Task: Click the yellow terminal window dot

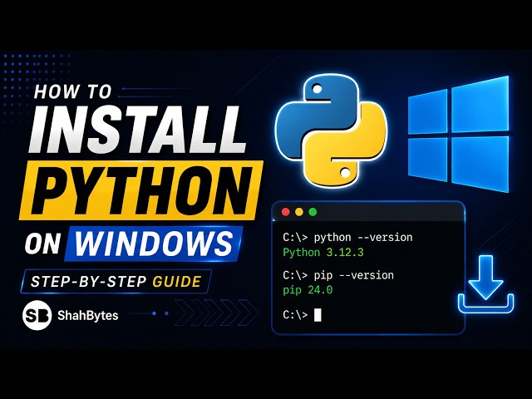Action: pos(299,212)
